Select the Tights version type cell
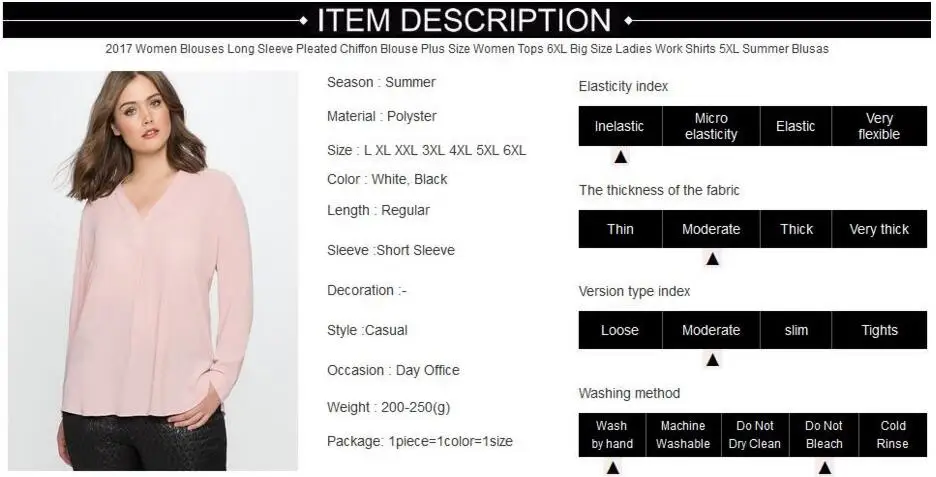This screenshot has height=477, width=936. (x=879, y=330)
